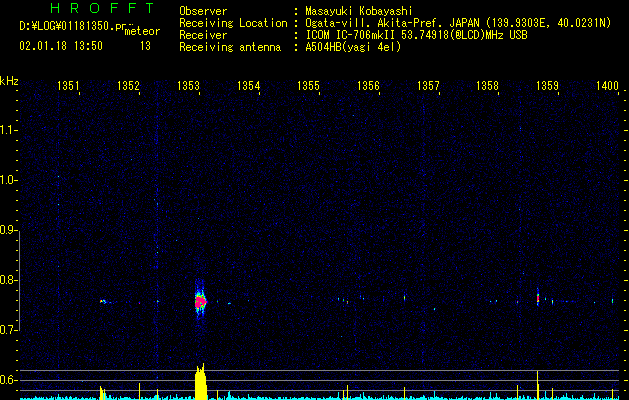The width and height of the screenshot is (629, 400).
Task: Click the 1355 time axis label
Action: 308,85
